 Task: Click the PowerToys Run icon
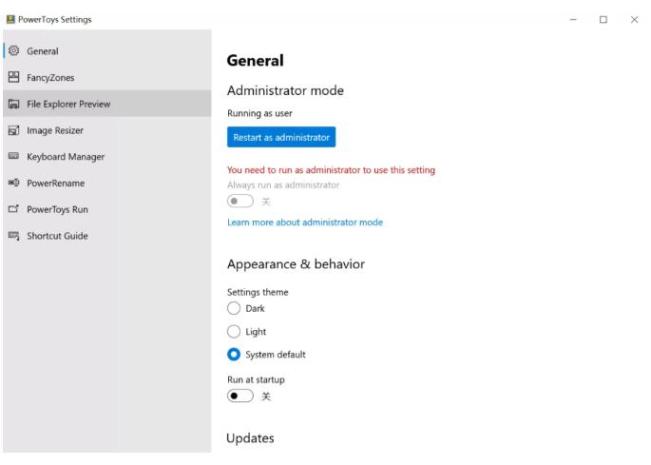coord(13,209)
